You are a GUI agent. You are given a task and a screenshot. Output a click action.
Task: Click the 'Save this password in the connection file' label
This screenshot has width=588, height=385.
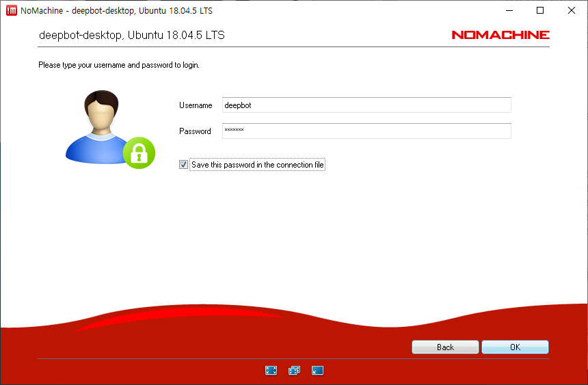click(257, 165)
